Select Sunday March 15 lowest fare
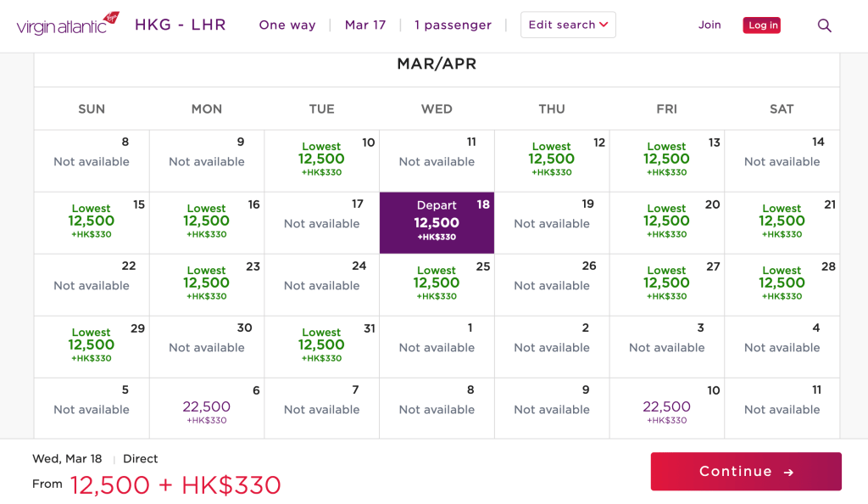The height and width of the screenshot is (504, 868). click(92, 221)
